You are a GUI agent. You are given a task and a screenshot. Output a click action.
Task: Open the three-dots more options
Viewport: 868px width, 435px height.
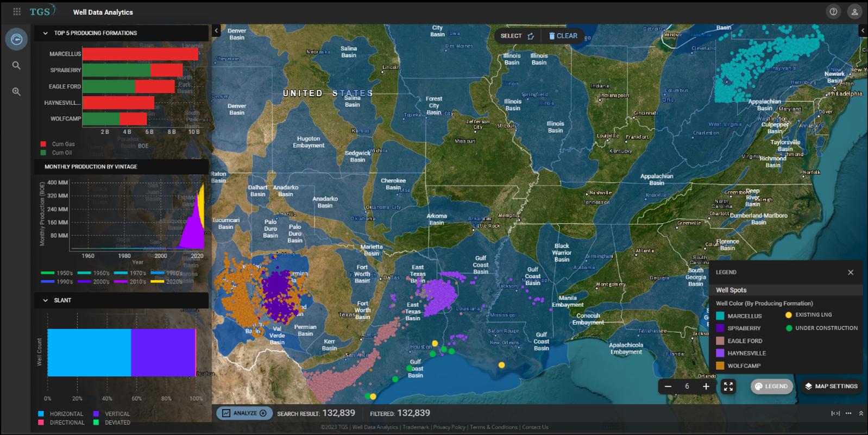tap(848, 413)
